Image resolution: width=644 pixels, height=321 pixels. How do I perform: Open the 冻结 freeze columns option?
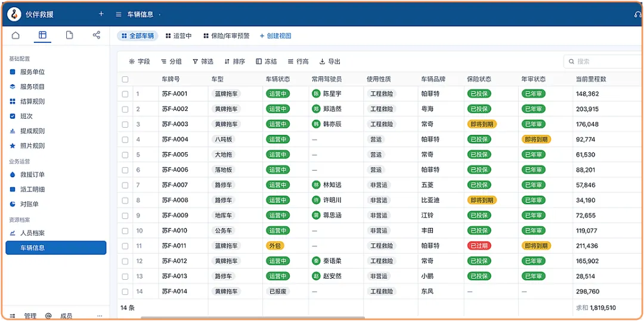pos(266,61)
